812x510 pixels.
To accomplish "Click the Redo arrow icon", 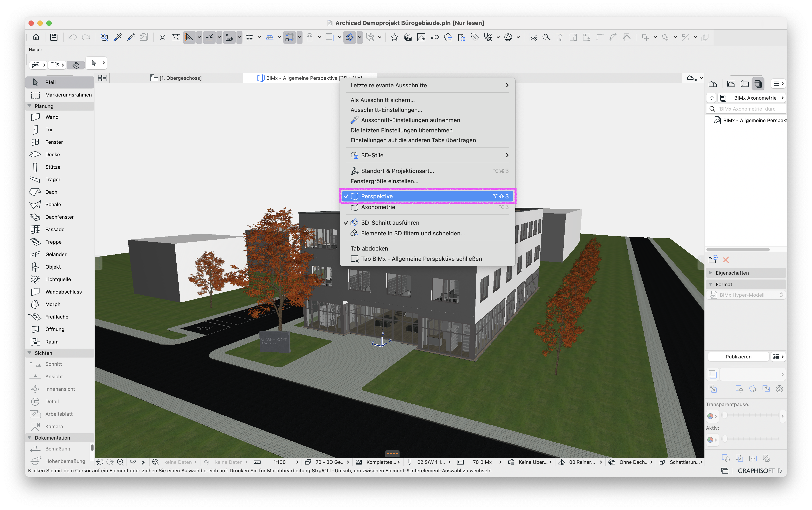I will pos(86,37).
